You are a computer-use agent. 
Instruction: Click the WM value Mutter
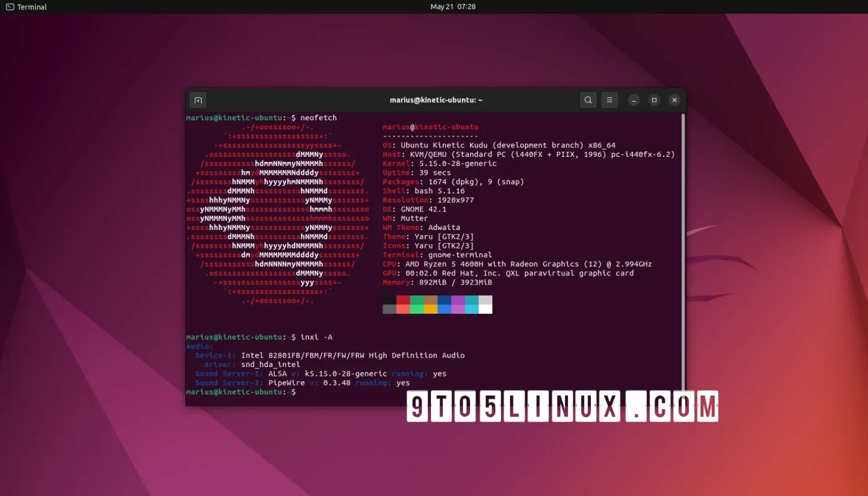click(414, 218)
